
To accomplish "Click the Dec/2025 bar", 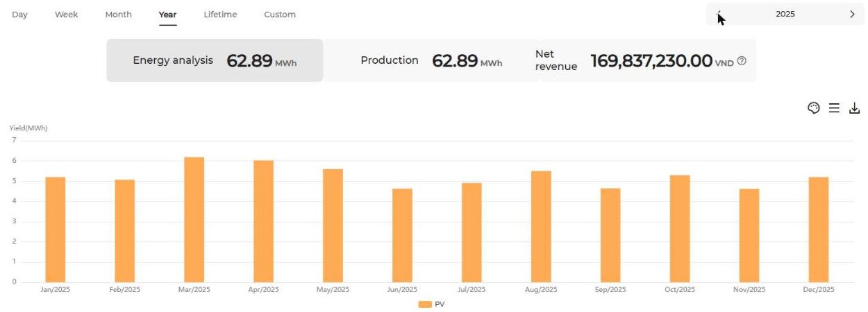I will pyautogui.click(x=819, y=229).
